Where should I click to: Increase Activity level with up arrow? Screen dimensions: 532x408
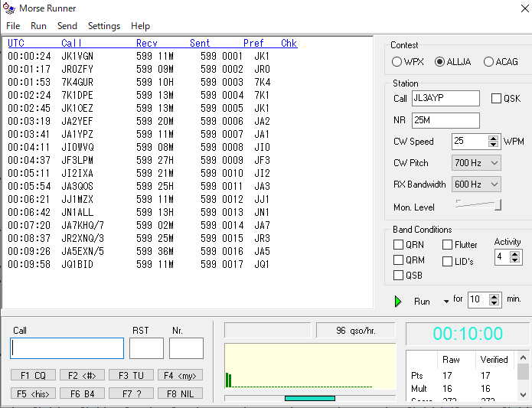[x=514, y=254]
